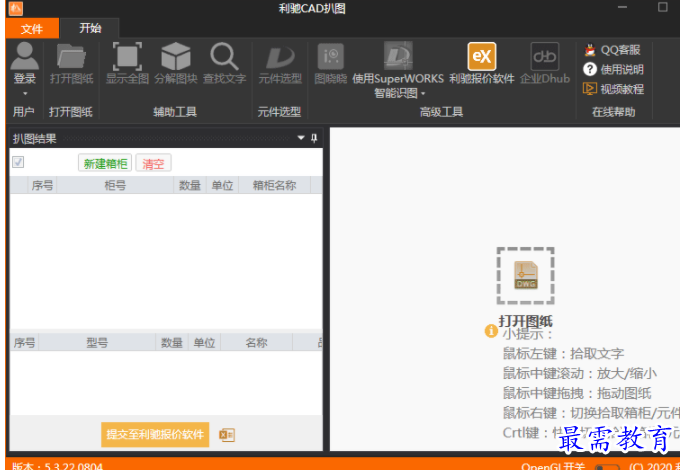Switch to the 开始 ribbon tab
The width and height of the screenshot is (680, 470).
click(x=90, y=28)
